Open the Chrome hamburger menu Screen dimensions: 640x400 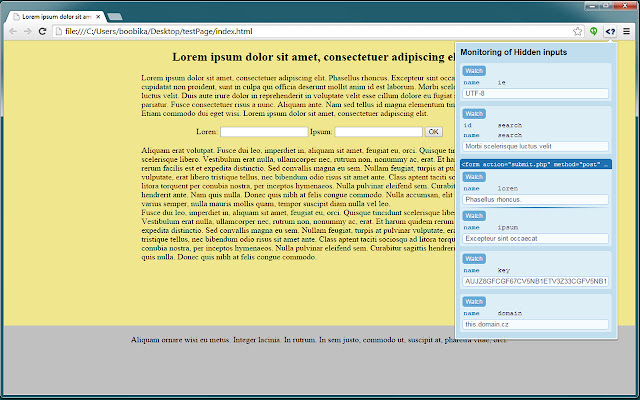pos(627,32)
